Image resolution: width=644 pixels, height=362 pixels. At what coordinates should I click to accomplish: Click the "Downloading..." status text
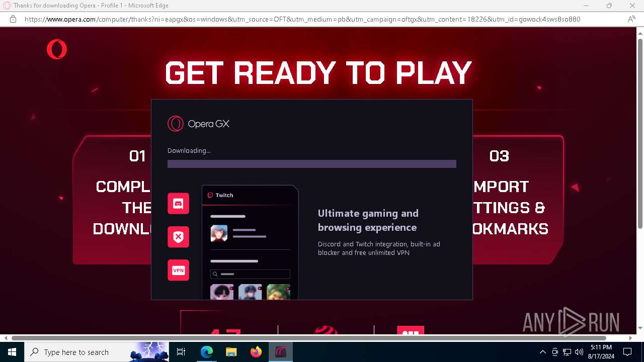[x=189, y=150]
